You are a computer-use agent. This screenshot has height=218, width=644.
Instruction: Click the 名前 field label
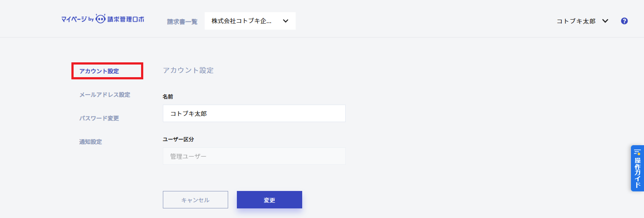[x=168, y=96]
